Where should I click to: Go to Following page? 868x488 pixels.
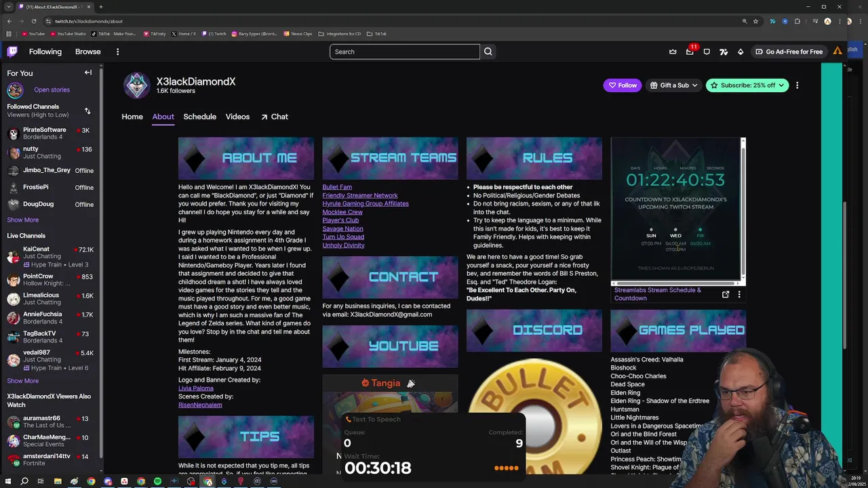45,52
